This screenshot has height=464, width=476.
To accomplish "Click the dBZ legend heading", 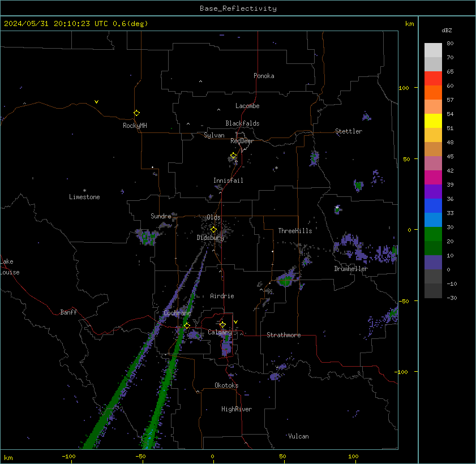I will (447, 31).
